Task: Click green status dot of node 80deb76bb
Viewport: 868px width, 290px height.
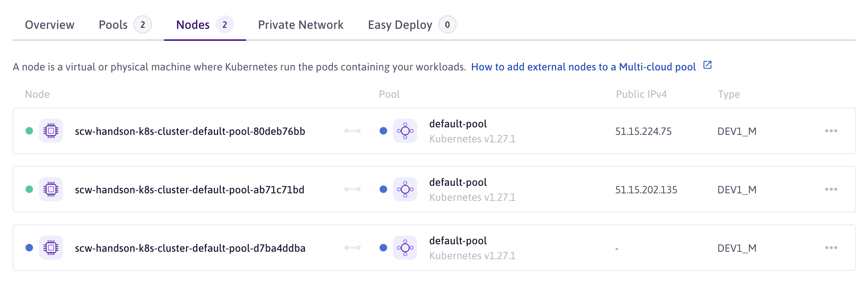Action: pyautogui.click(x=29, y=131)
